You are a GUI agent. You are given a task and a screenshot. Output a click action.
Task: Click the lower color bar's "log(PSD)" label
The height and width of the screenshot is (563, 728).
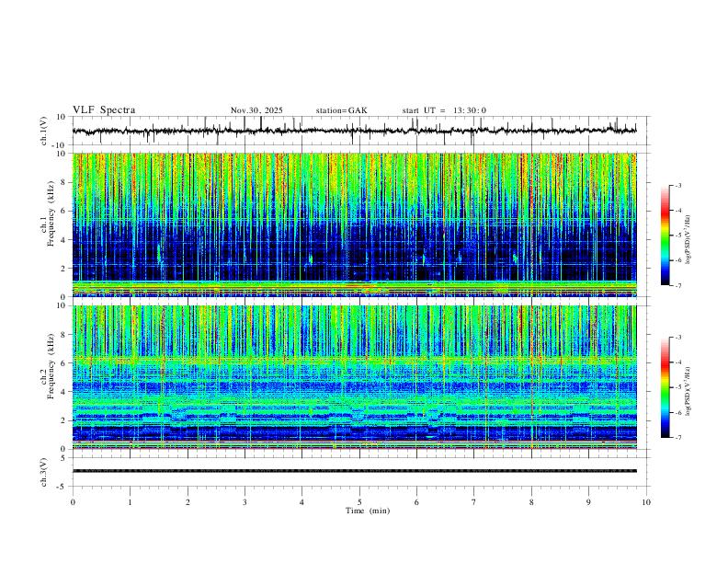(688, 392)
